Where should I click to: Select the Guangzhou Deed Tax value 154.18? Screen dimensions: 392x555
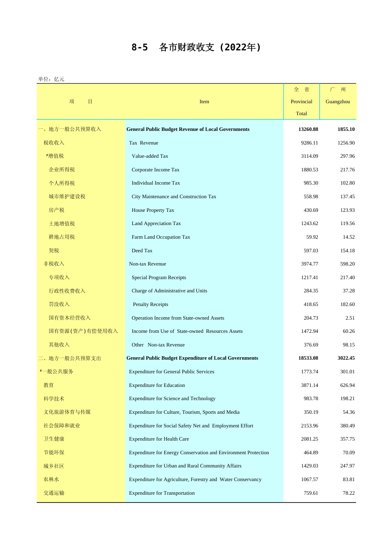click(347, 251)
